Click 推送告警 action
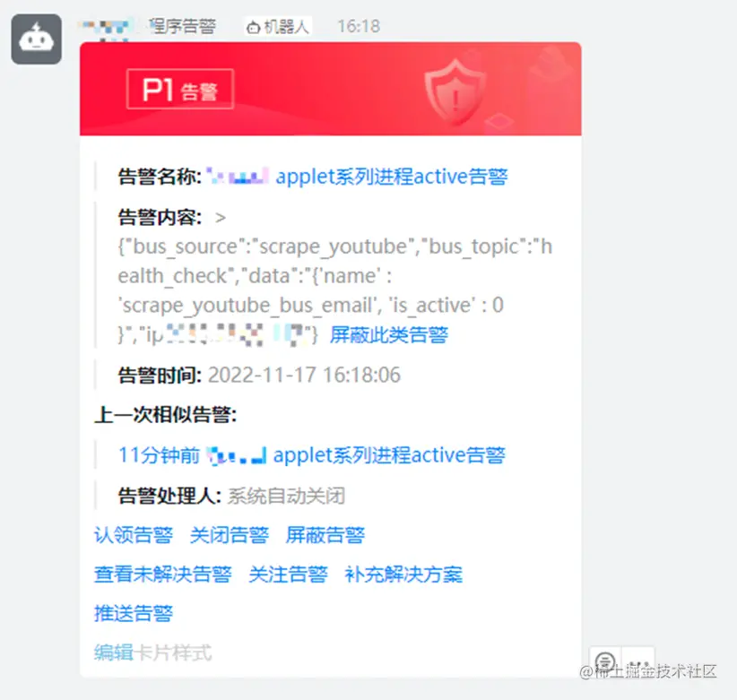 (x=134, y=613)
